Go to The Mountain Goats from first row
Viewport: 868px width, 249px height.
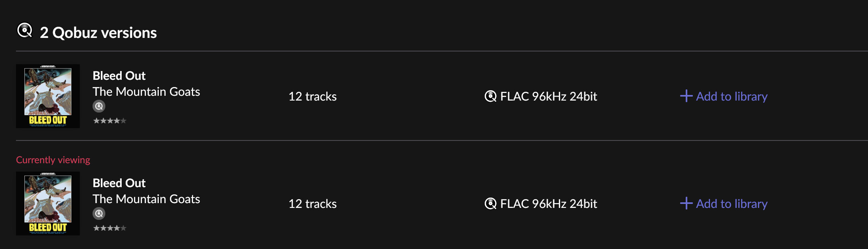pyautogui.click(x=146, y=92)
